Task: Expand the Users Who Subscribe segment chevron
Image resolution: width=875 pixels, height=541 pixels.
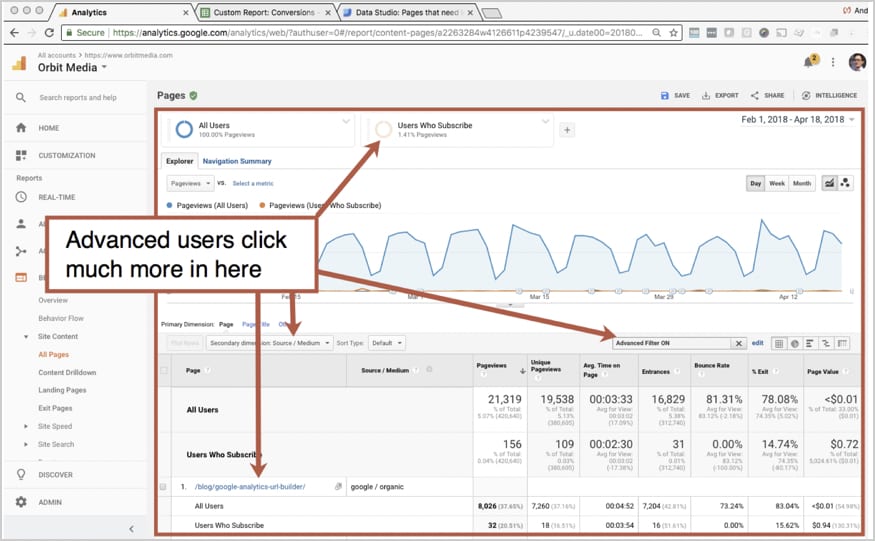Action: point(545,121)
